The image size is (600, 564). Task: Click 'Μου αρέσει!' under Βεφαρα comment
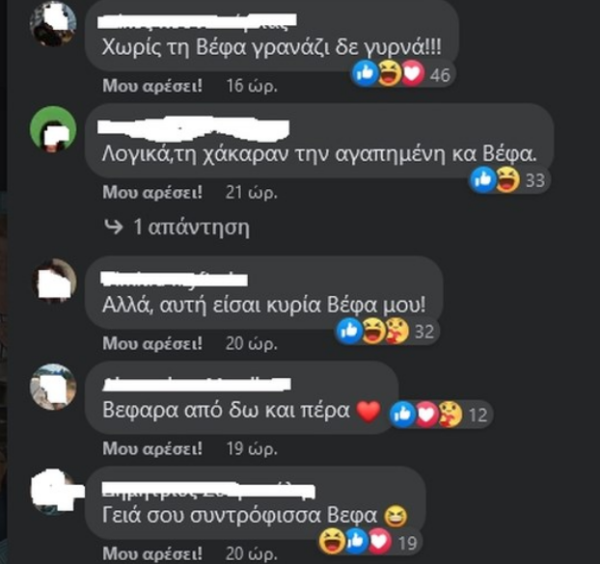coord(152,448)
